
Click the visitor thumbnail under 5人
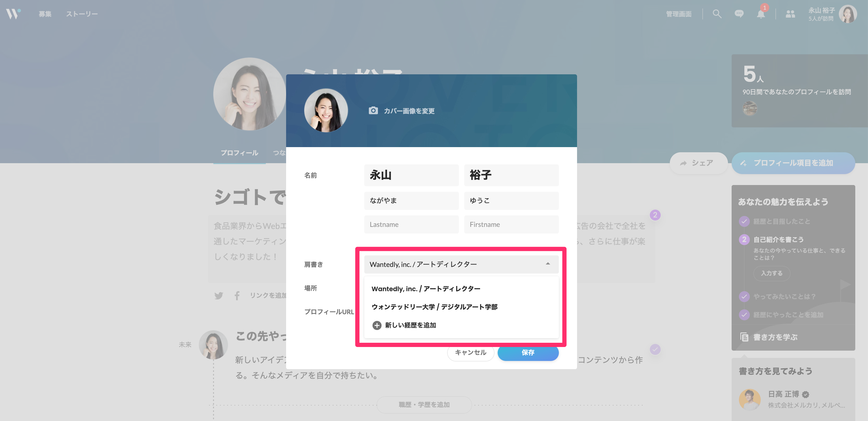[750, 109]
